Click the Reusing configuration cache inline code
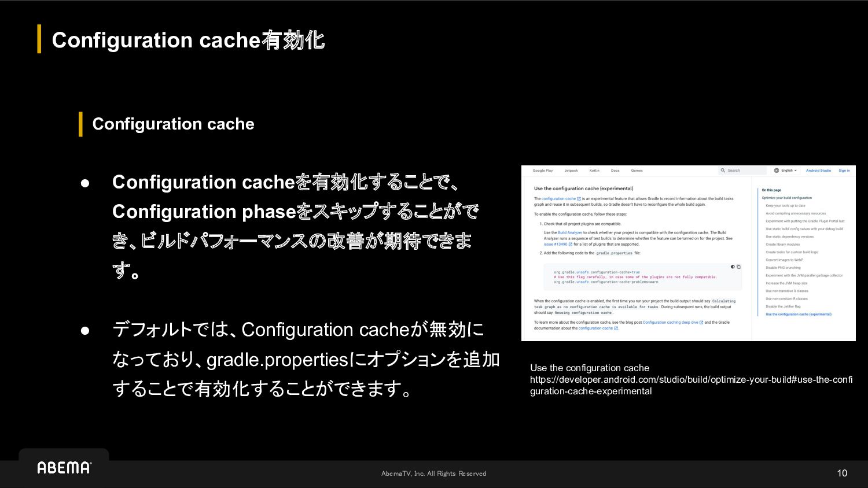Image resolution: width=868 pixels, height=488 pixels. [583, 313]
